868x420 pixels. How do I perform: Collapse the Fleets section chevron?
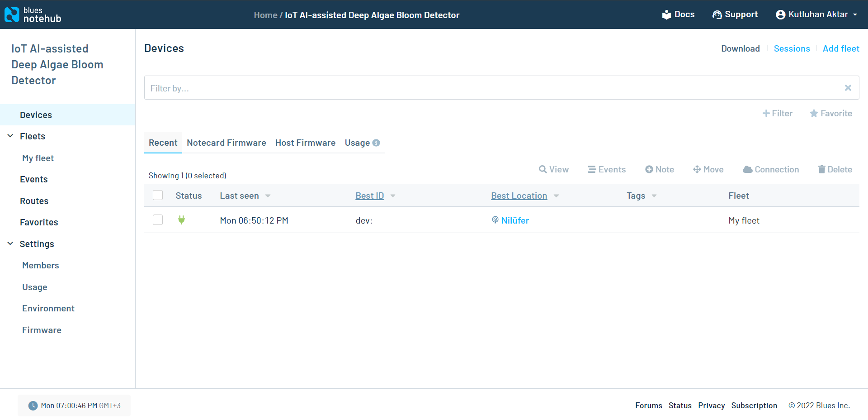(10, 136)
